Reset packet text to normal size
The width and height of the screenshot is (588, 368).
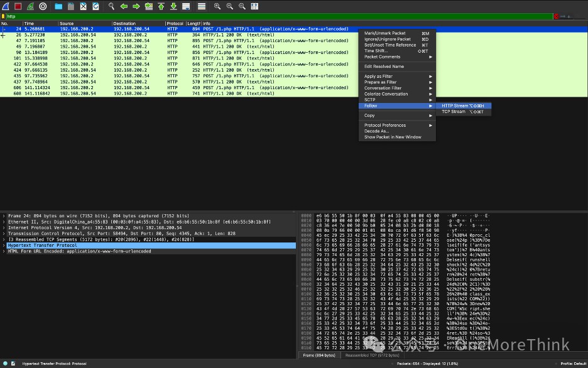[x=242, y=6]
